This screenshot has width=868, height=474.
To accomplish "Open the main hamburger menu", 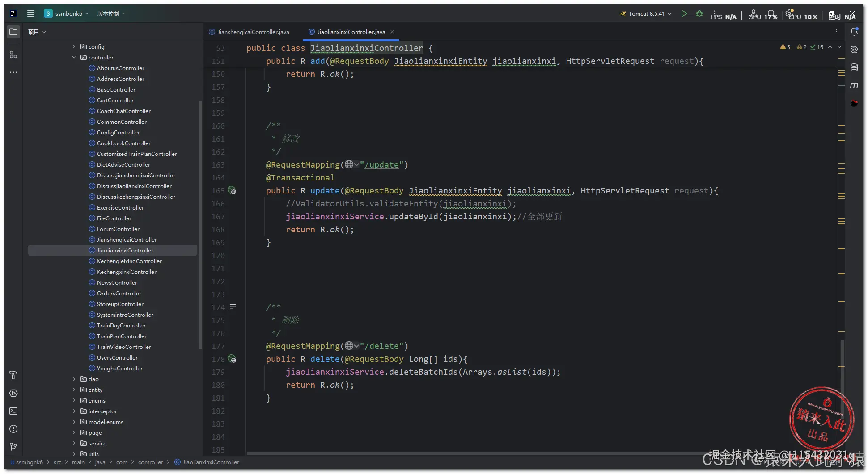I will (31, 13).
